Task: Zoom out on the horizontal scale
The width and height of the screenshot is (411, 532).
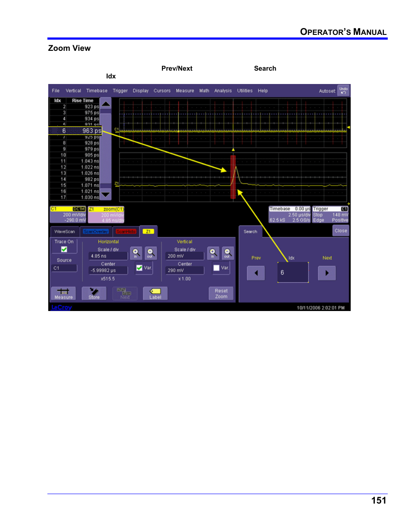Action: click(x=150, y=253)
